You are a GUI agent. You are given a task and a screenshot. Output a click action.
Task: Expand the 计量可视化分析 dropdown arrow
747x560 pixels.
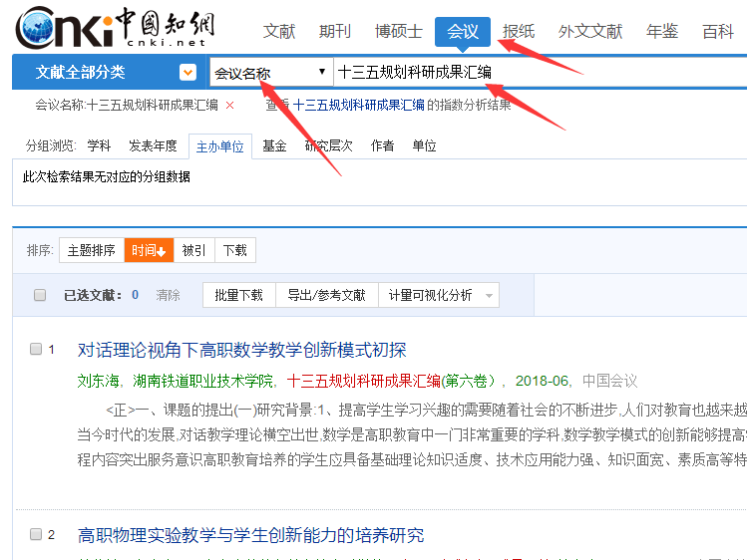tap(489, 295)
